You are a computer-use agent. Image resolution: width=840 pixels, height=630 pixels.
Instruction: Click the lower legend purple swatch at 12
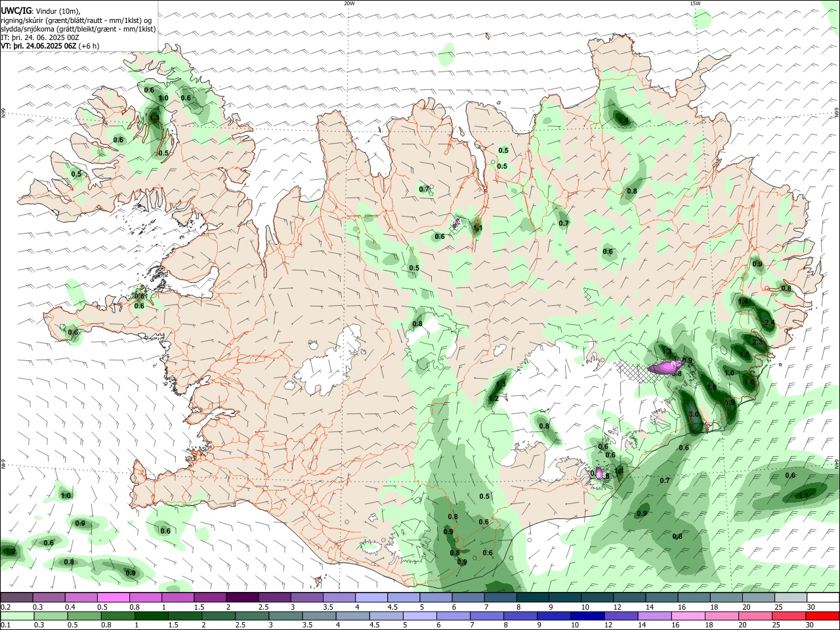click(x=621, y=616)
